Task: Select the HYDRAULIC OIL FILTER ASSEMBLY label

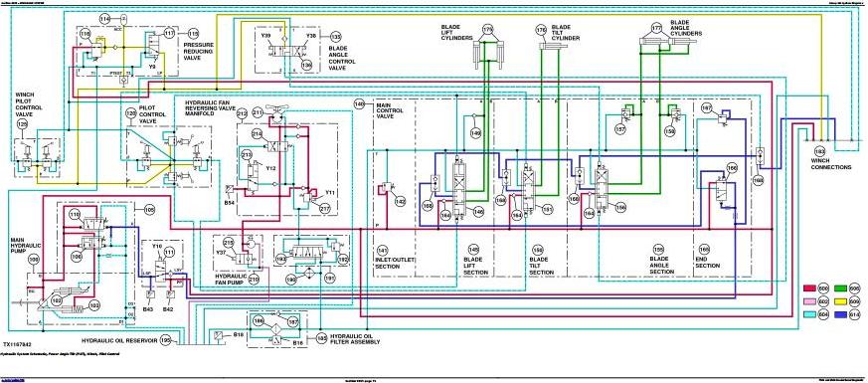Action: [x=354, y=338]
